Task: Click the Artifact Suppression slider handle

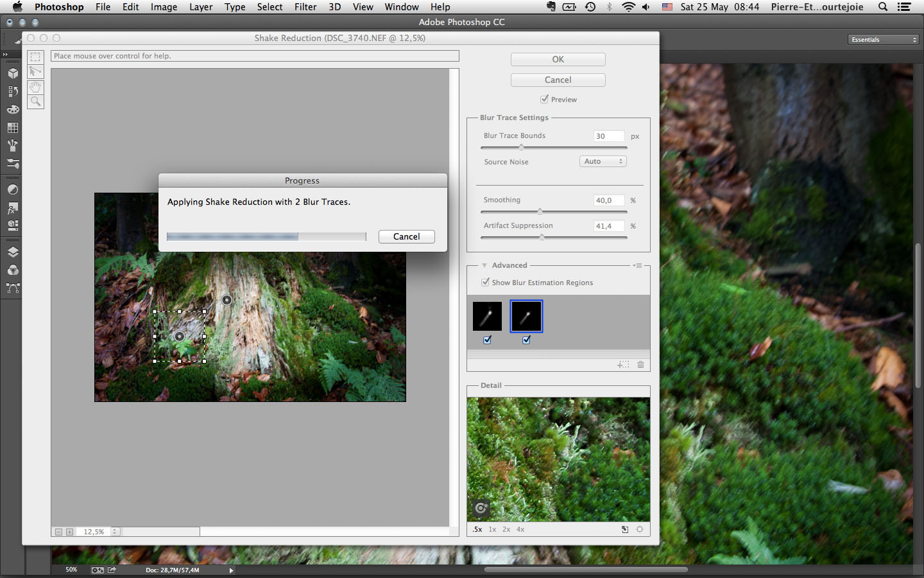Action: pyautogui.click(x=542, y=237)
